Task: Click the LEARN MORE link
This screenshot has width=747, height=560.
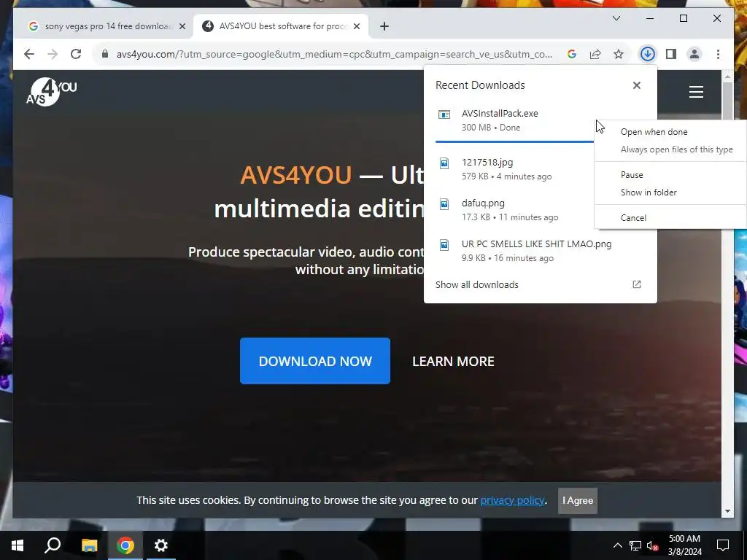Action: pyautogui.click(x=453, y=362)
